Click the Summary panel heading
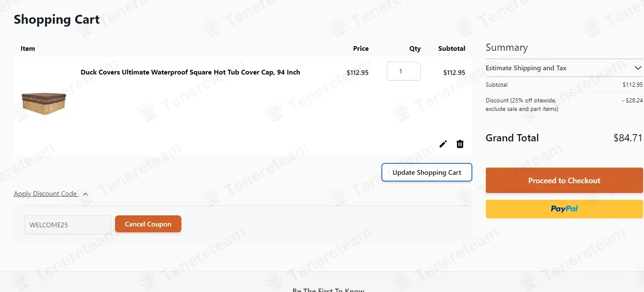644x292 pixels. pyautogui.click(x=507, y=47)
